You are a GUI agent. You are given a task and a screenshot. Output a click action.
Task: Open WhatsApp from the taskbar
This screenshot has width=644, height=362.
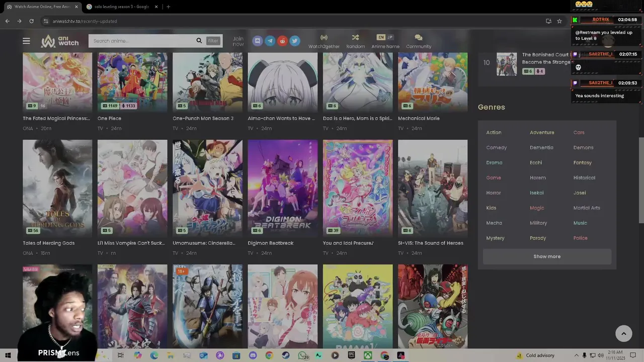click(x=302, y=355)
